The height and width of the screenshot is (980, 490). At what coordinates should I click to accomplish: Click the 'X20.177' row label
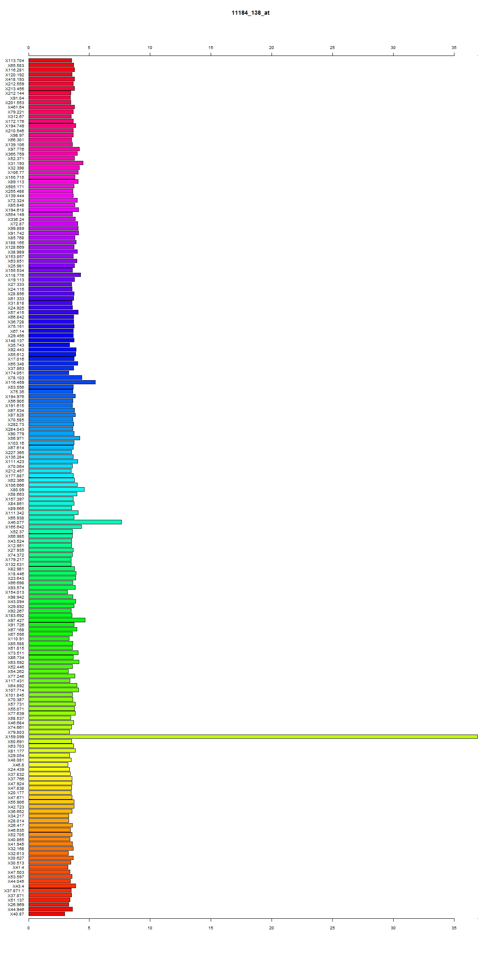(16, 793)
